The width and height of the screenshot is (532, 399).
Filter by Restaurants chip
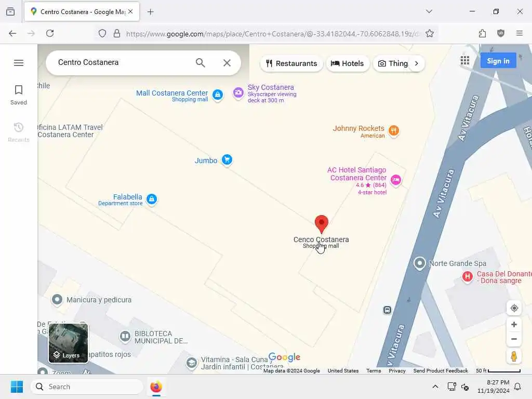(291, 63)
